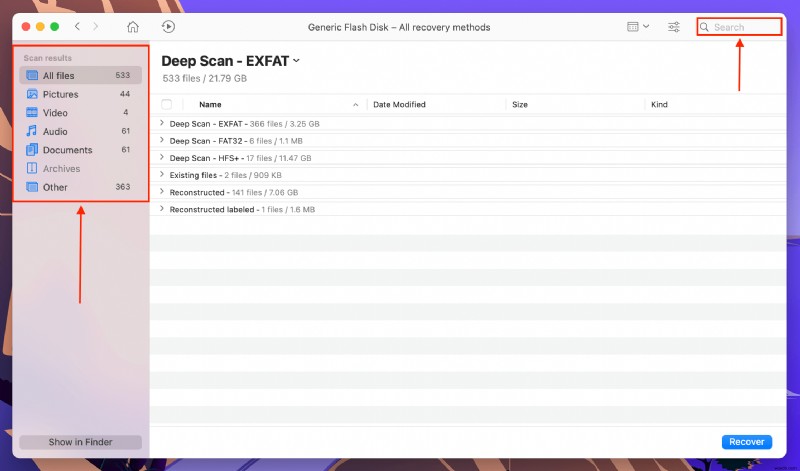Go home via the house icon
This screenshot has width=800, height=471.
click(x=133, y=27)
